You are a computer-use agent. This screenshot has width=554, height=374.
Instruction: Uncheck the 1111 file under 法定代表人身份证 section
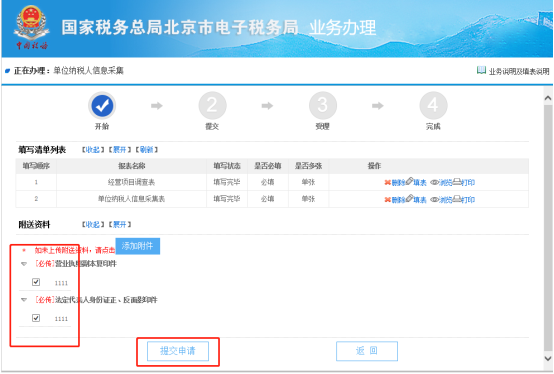point(36,318)
